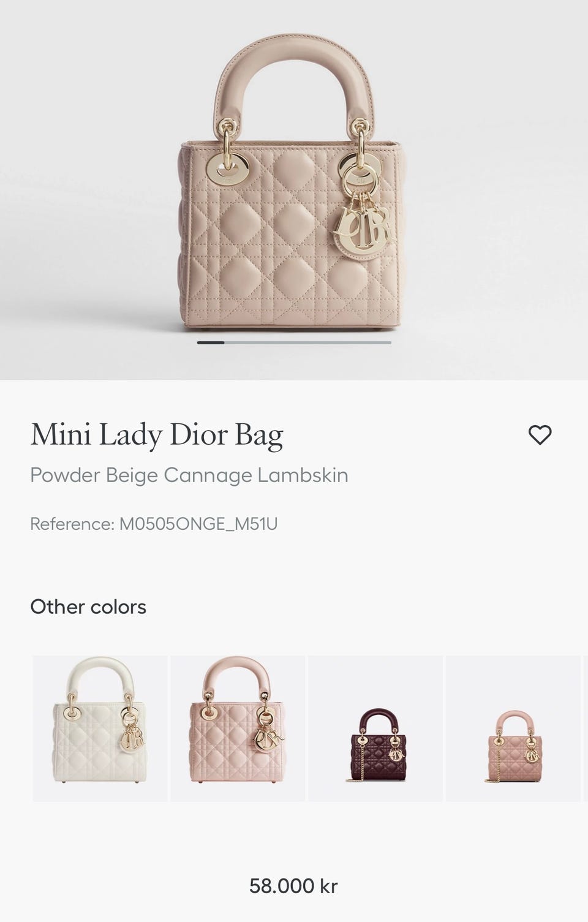Select the light pink Lady Dior bag color
Screen dimensions: 588x922
(x=238, y=728)
